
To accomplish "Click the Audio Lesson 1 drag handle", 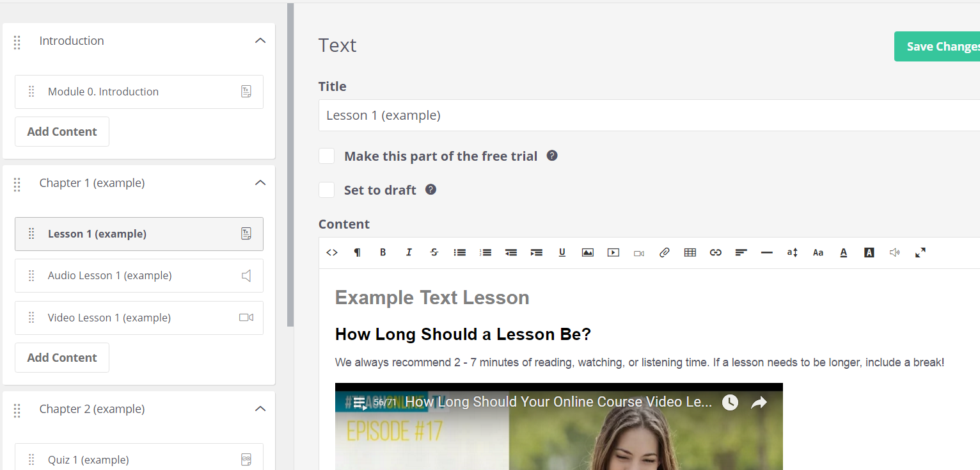I will (x=31, y=276).
